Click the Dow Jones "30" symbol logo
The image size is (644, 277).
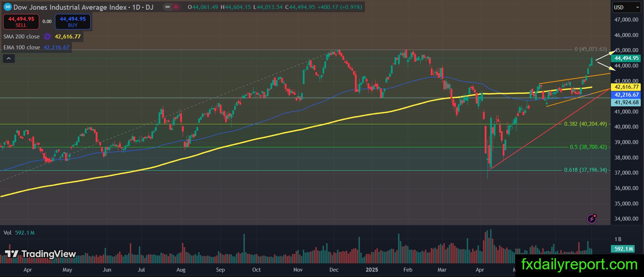click(x=7, y=7)
